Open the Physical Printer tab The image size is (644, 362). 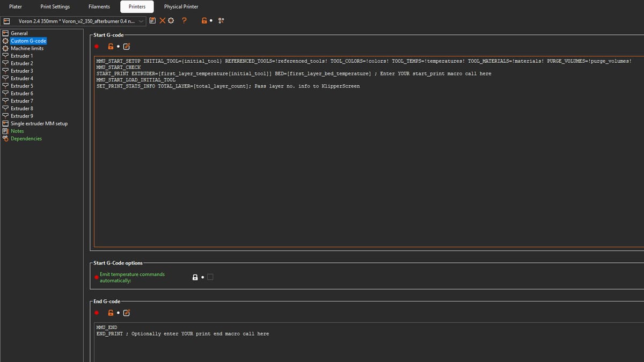[x=181, y=6]
